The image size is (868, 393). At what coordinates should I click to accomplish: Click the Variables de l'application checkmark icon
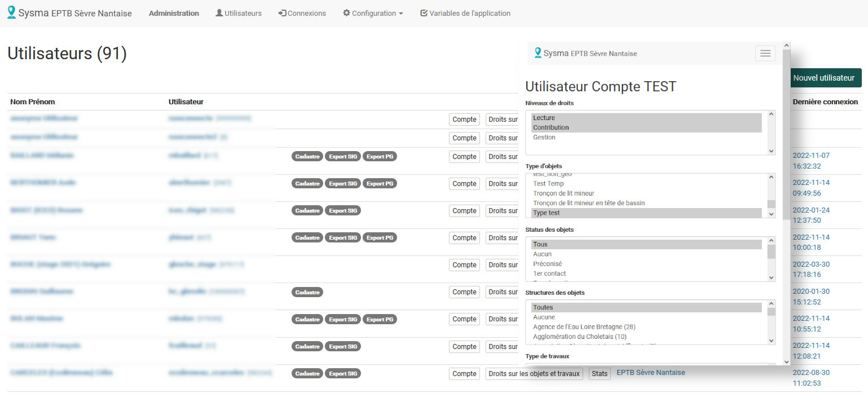(x=424, y=13)
